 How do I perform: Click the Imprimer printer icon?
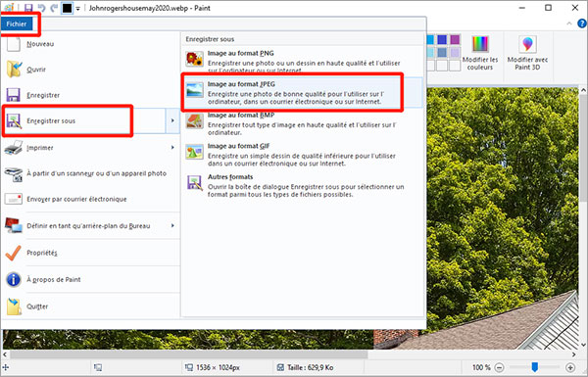pos(14,148)
